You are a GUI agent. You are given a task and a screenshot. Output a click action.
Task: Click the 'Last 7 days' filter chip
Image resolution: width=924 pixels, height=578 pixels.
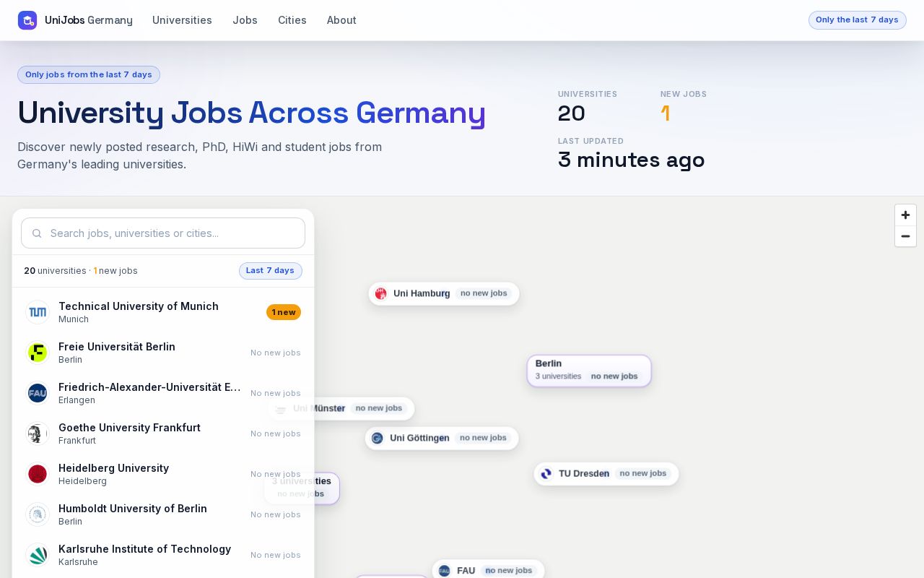click(270, 271)
